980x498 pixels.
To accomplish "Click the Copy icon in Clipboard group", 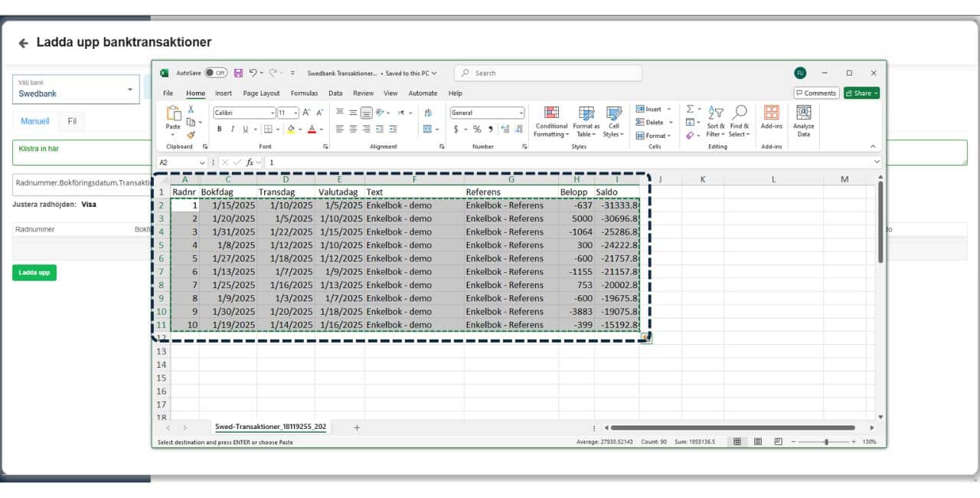I will pyautogui.click(x=191, y=122).
